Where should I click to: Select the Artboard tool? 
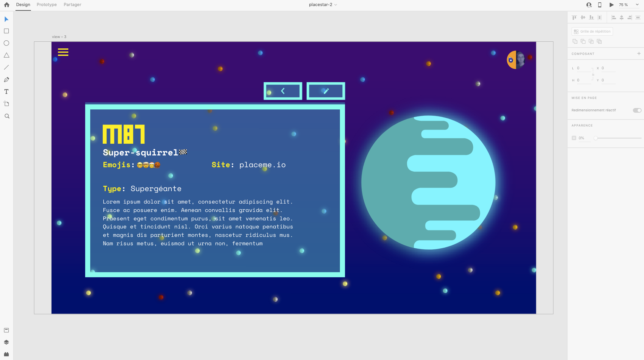click(6, 104)
